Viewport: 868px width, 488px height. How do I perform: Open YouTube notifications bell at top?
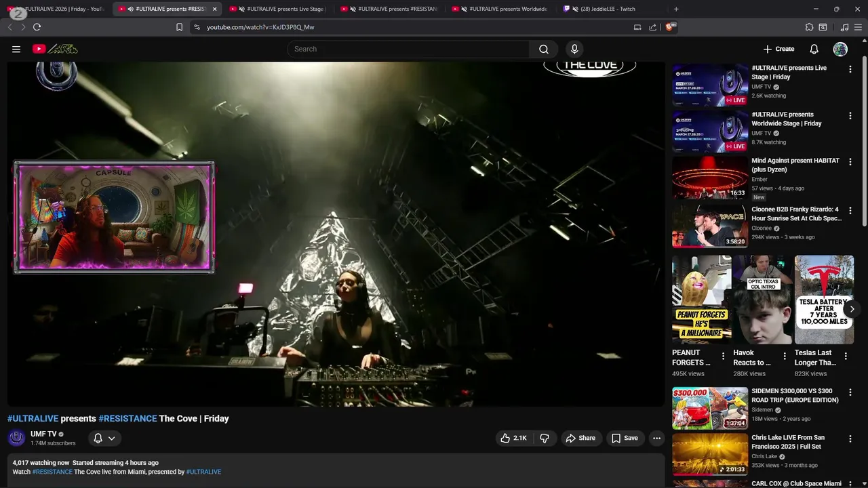(x=814, y=49)
